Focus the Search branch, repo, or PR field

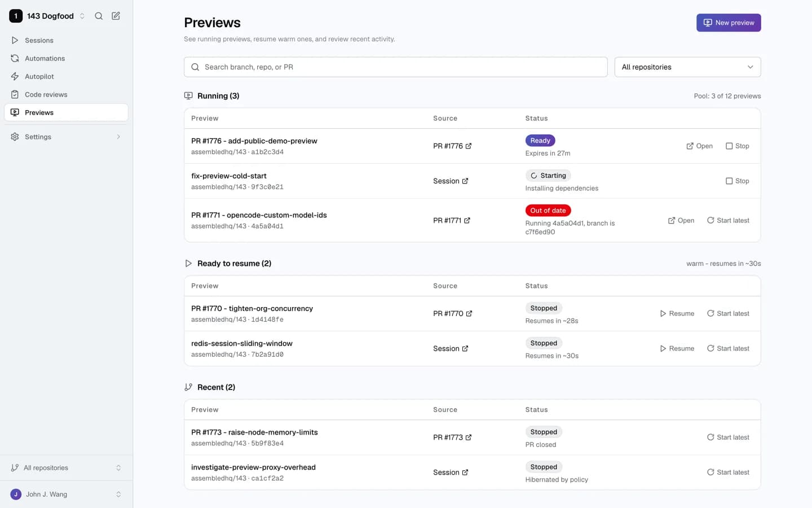tap(395, 67)
